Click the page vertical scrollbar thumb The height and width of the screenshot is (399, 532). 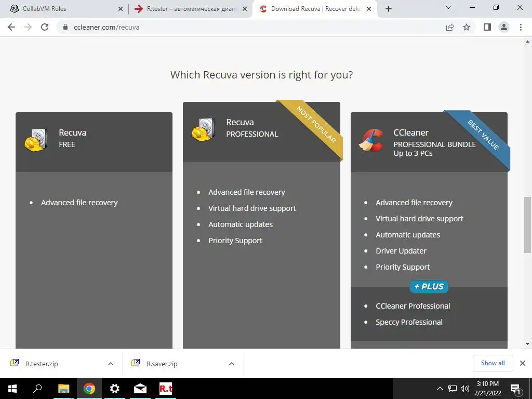pos(527,224)
